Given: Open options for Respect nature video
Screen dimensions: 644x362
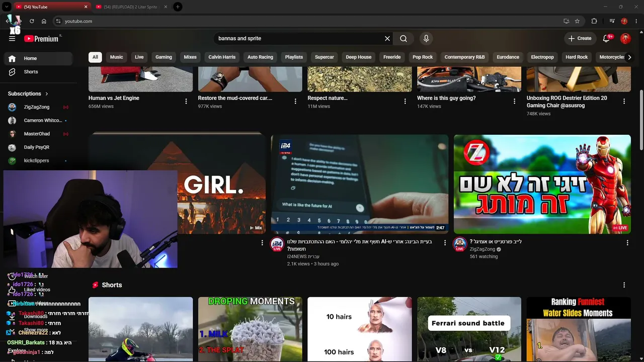Looking at the screenshot, I should click(x=405, y=102).
